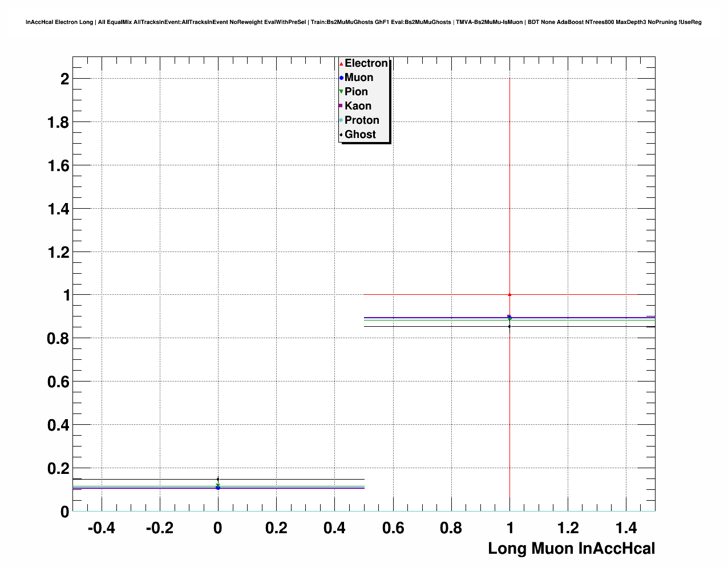Click the green Pion triangle marker in legend
728x568 pixels.
[341, 92]
